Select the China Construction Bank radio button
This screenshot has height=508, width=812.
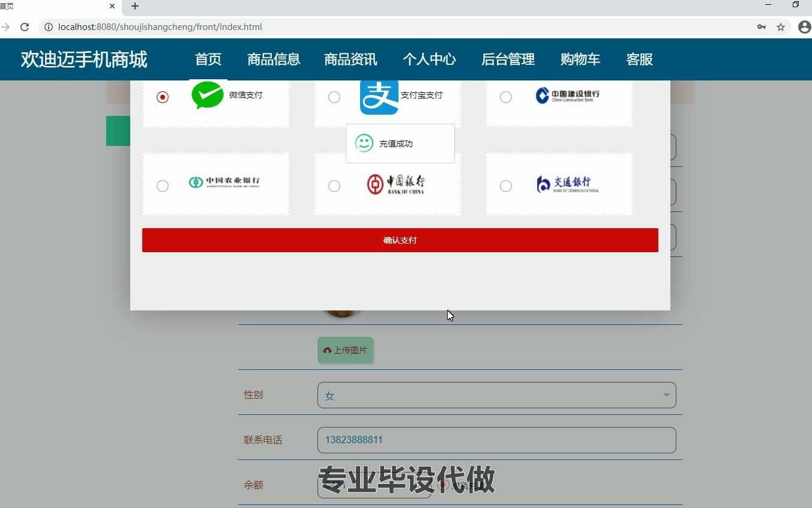click(506, 97)
